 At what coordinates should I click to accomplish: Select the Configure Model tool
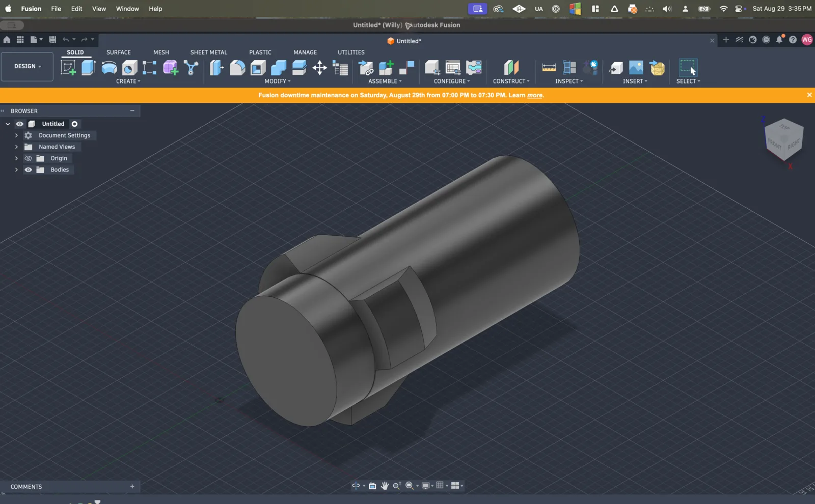pyautogui.click(x=432, y=68)
